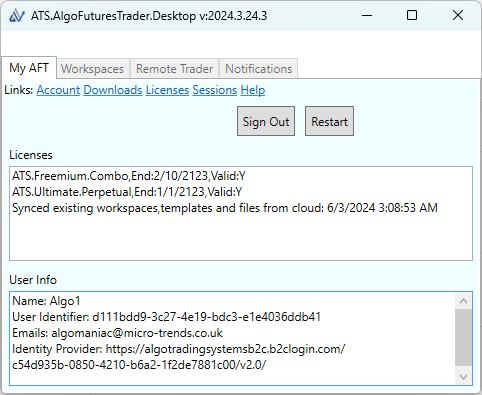Follow the Licenses hyperlink

[167, 90]
